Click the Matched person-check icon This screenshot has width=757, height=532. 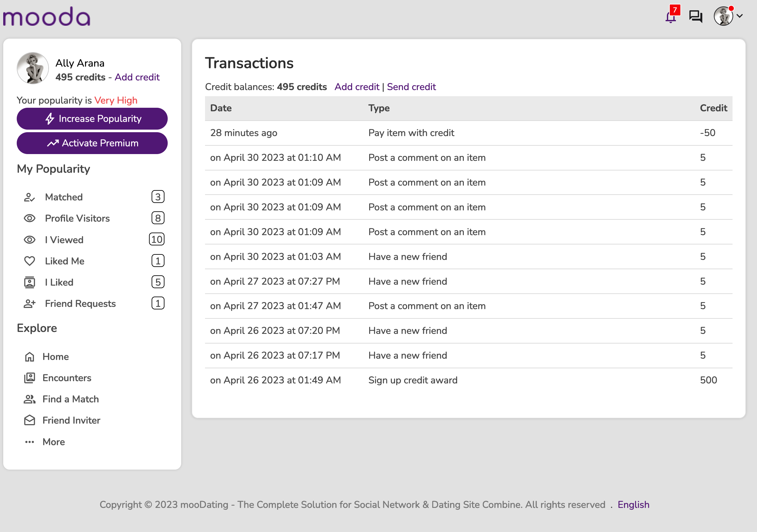(29, 197)
